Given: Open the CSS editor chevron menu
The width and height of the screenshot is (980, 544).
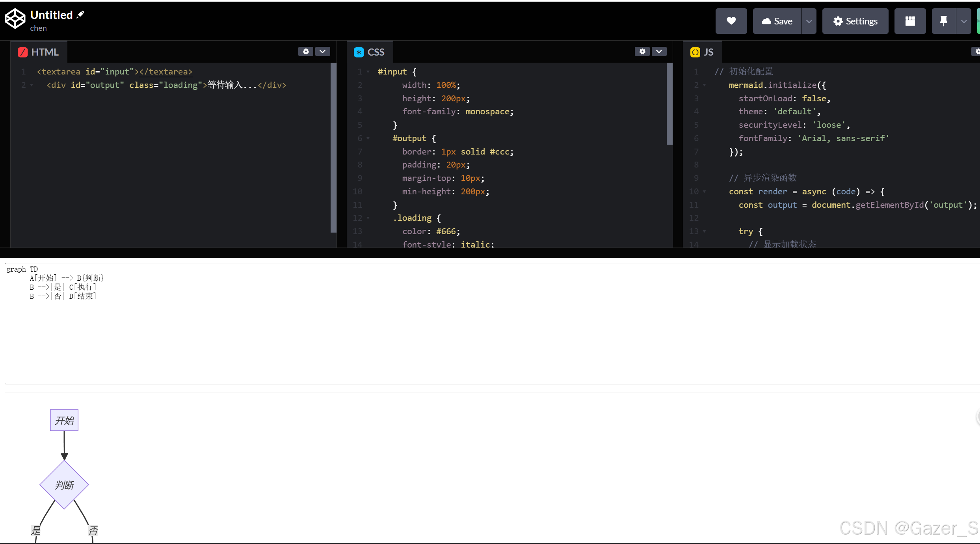Looking at the screenshot, I should [659, 52].
